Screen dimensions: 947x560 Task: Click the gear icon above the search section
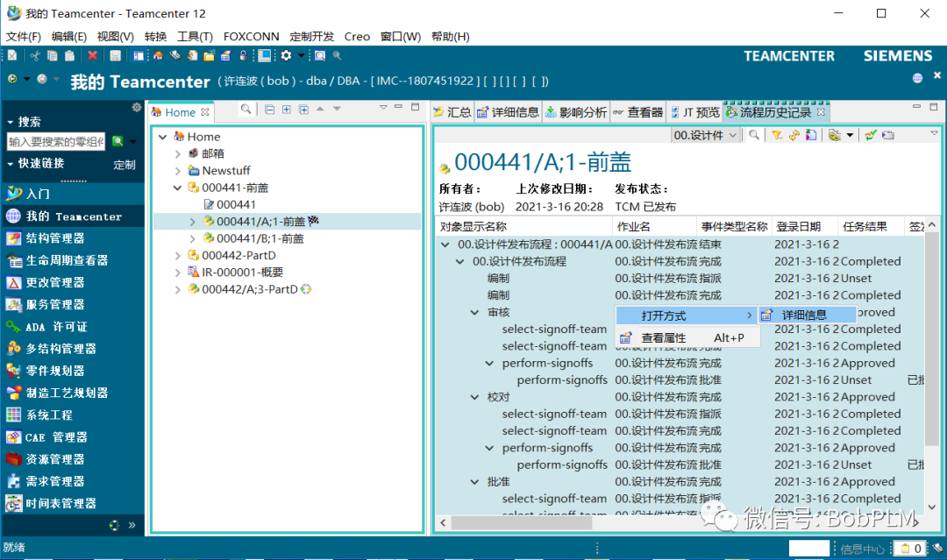pos(137,108)
